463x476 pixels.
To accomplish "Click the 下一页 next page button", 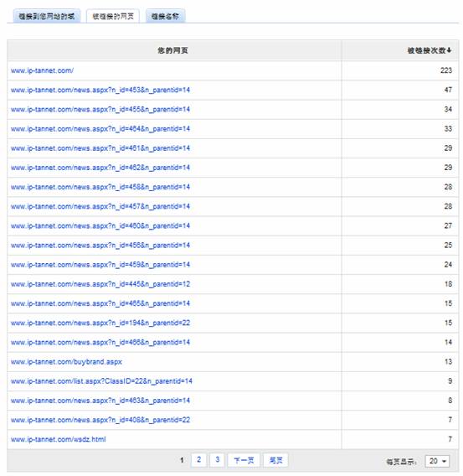I will tap(244, 460).
